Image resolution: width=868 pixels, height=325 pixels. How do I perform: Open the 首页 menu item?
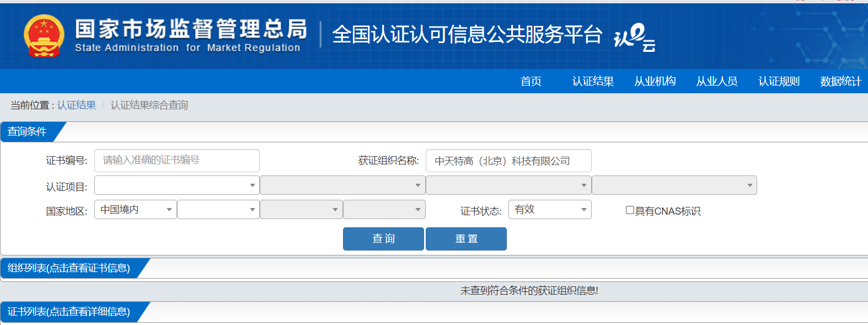point(531,81)
